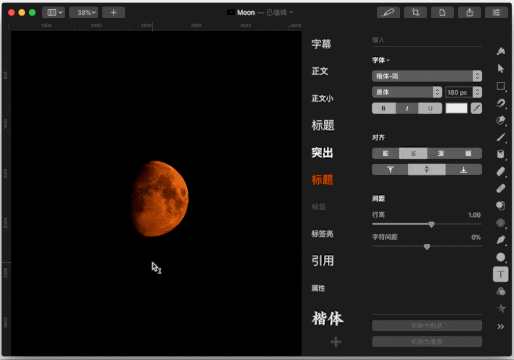Image resolution: width=514 pixels, height=360 pixels.
Task: Choose the rectangular selection tool
Action: click(500, 86)
